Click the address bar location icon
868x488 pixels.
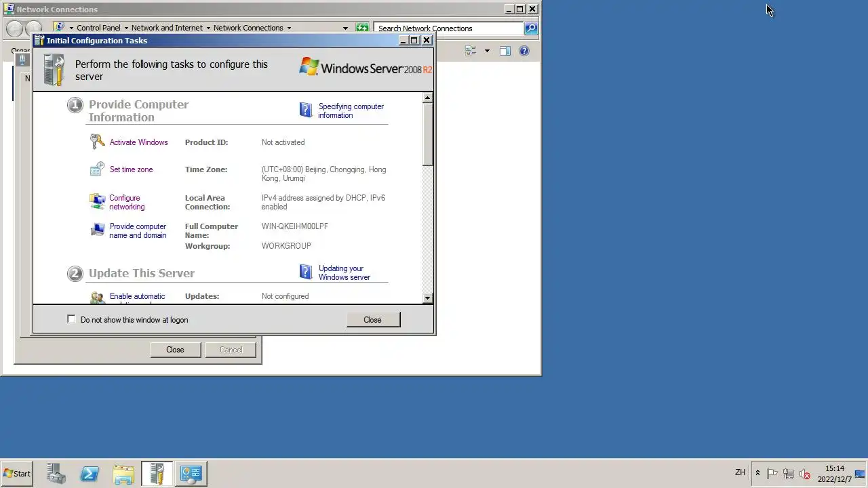point(59,28)
